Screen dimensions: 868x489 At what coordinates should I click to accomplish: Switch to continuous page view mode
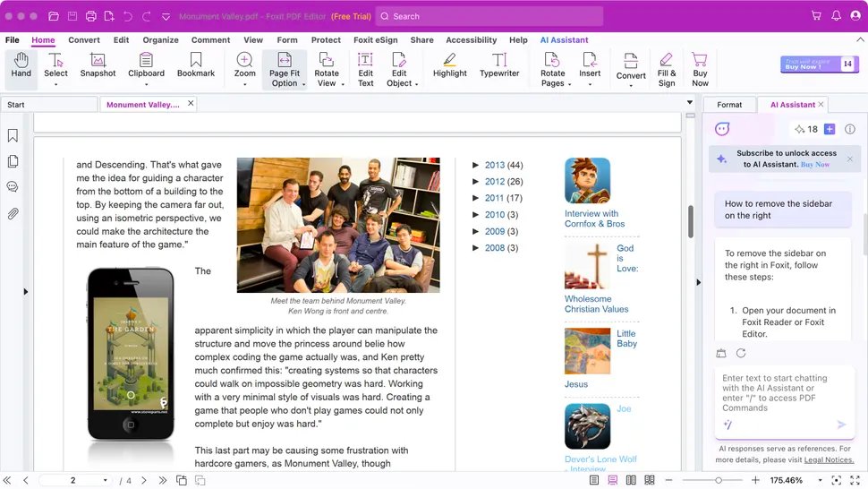pos(613,481)
